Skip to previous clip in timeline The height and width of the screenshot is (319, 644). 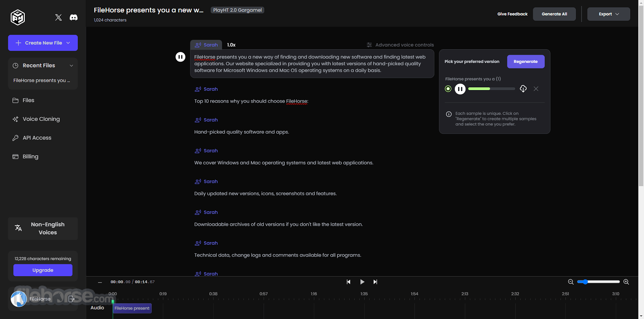pyautogui.click(x=349, y=282)
